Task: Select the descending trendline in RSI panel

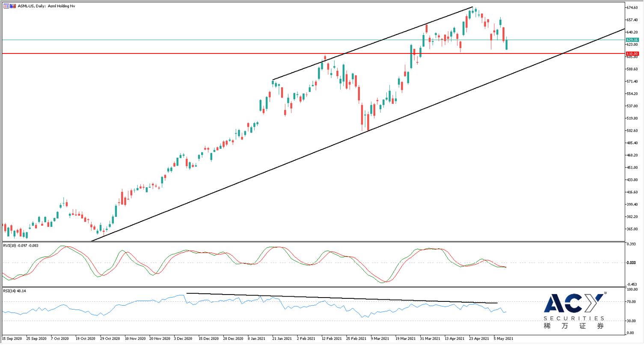Action: point(342,298)
